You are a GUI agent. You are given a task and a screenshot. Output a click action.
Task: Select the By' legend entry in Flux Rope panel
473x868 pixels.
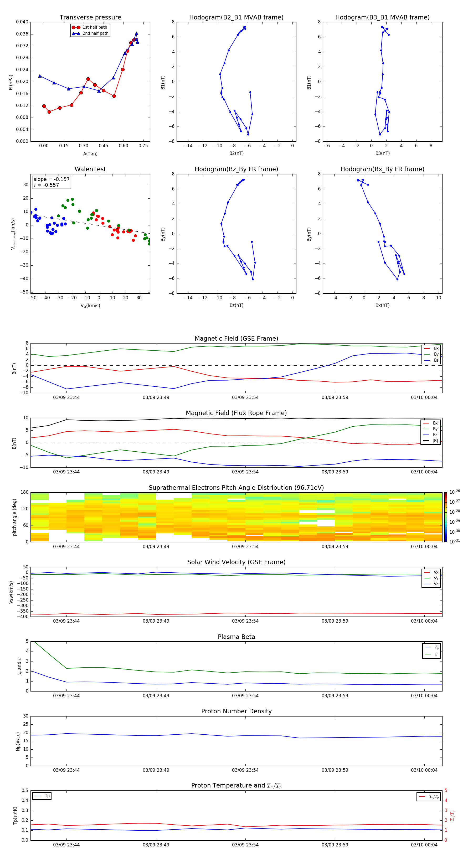pyautogui.click(x=431, y=429)
